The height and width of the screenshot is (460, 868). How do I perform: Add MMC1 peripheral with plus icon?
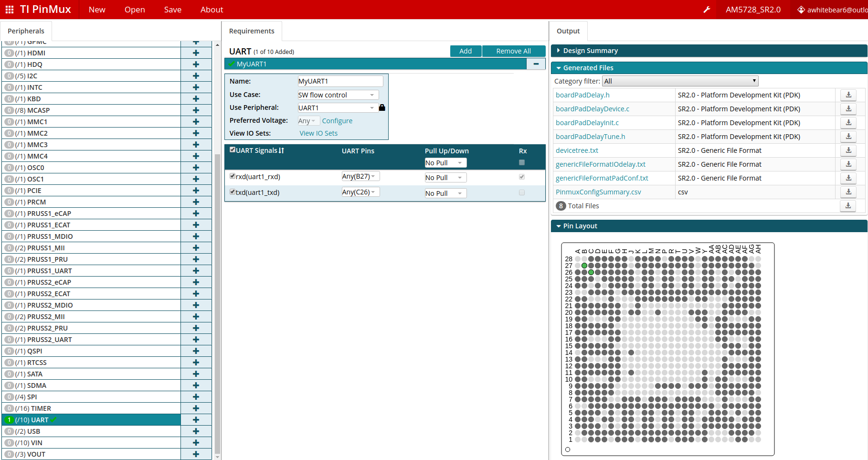[x=196, y=122]
